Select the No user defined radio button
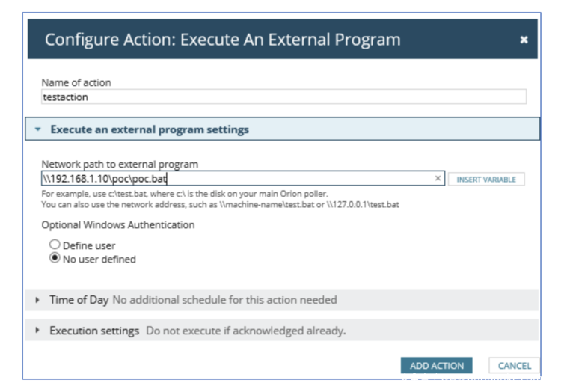The width and height of the screenshot is (561, 392). tap(54, 260)
